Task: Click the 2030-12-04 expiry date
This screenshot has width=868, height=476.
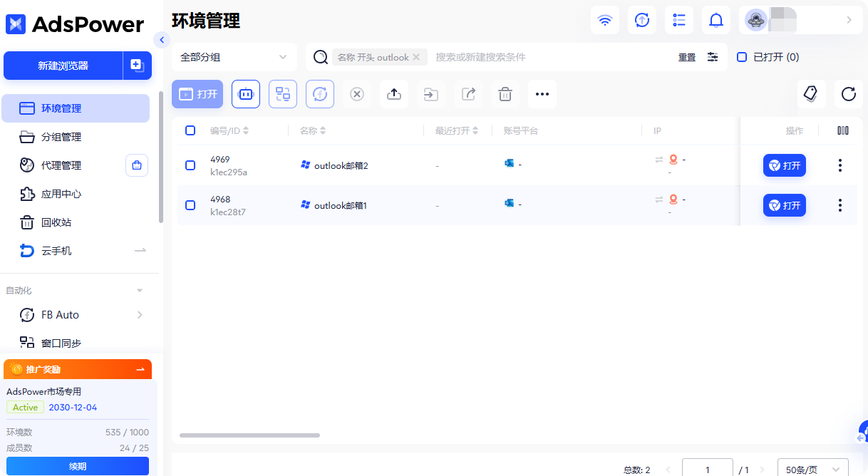Action: (73, 408)
